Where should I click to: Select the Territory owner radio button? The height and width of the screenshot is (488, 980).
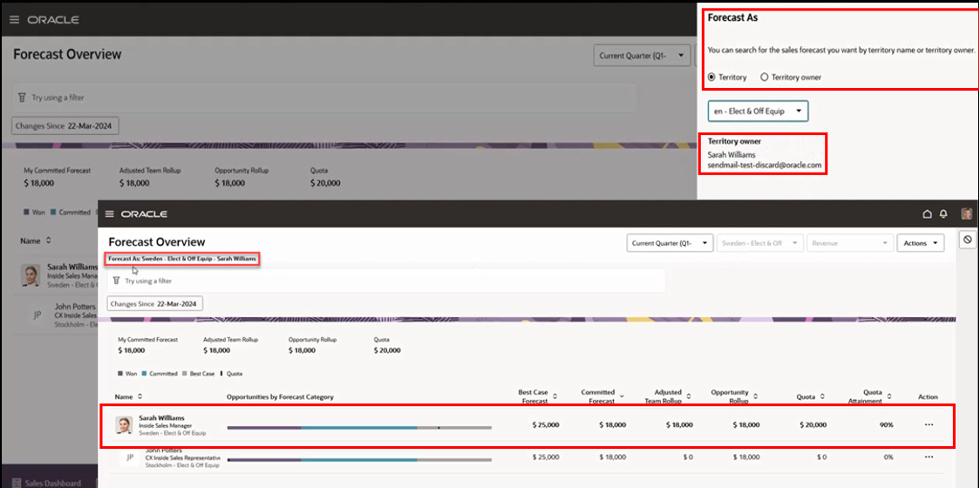pos(764,78)
